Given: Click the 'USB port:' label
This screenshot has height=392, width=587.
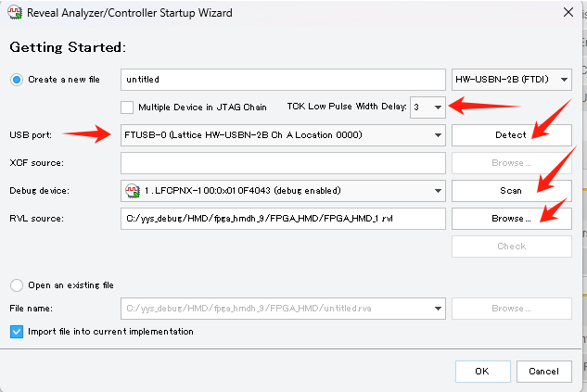Looking at the screenshot, I should click(31, 135).
